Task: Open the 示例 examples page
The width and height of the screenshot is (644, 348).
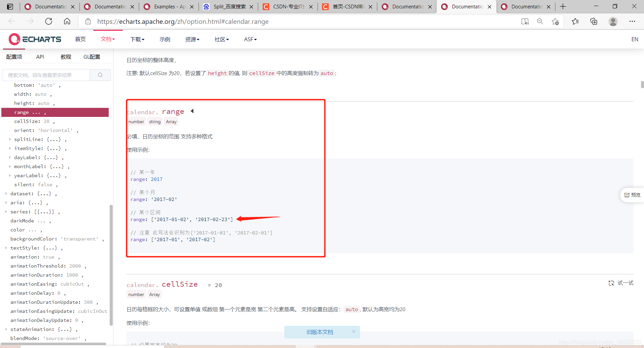Action: coord(165,40)
